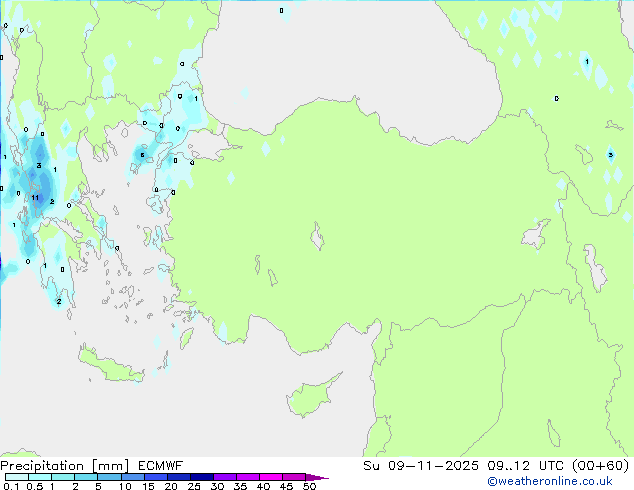Click the island of Crete on the map
This screenshot has width=634, height=490.
pyautogui.click(x=110, y=366)
